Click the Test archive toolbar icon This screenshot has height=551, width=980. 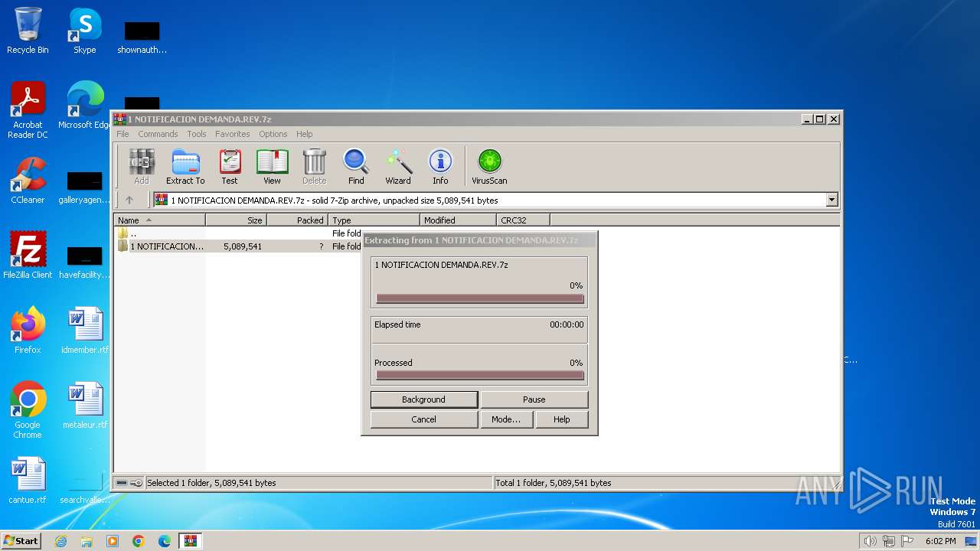230,167
